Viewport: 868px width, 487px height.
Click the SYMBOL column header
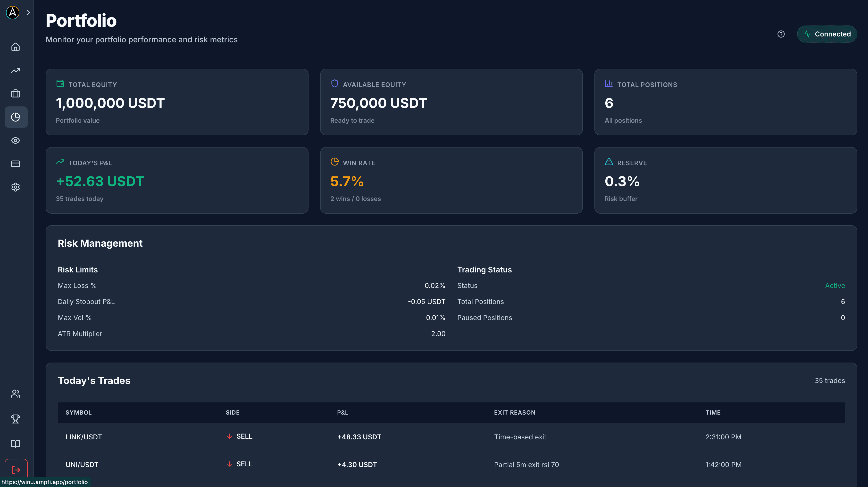[x=78, y=412]
